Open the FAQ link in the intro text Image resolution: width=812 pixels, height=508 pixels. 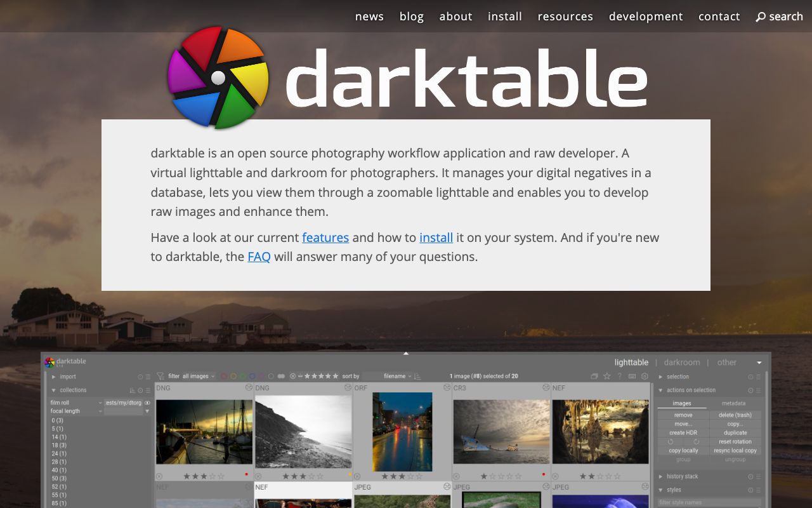point(259,257)
